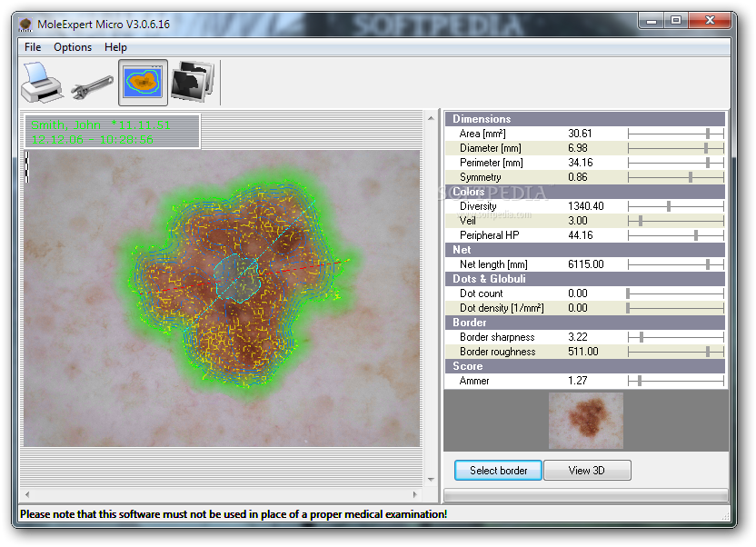Open the Options menu
This screenshot has width=756, height=547.
coord(73,47)
